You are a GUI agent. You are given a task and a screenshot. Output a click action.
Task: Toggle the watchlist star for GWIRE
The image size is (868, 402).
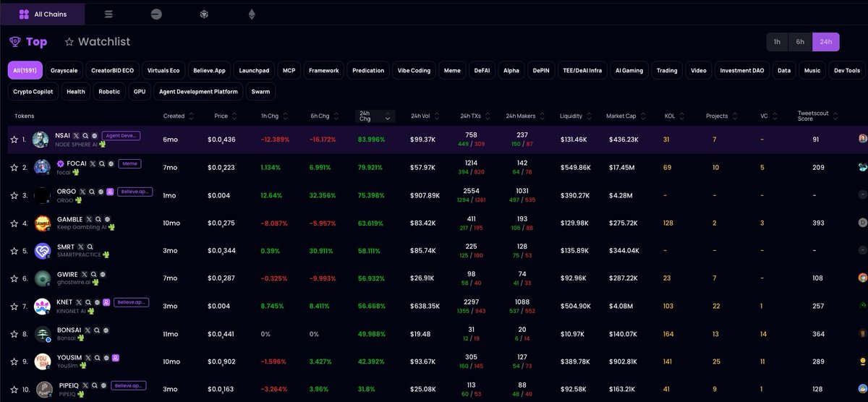coord(14,279)
